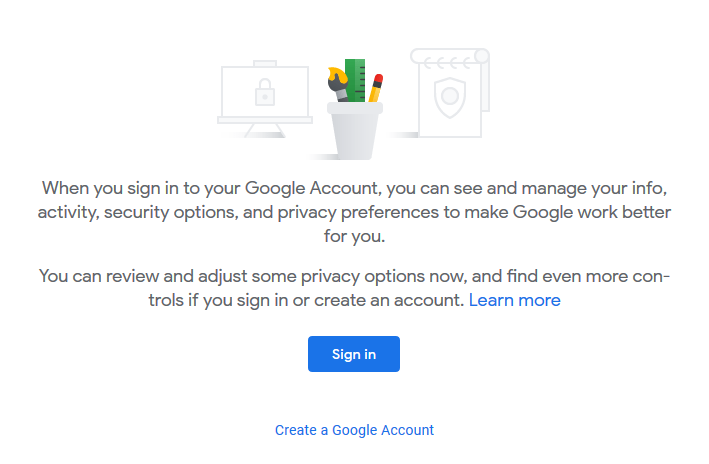709x464 pixels.
Task: Click the white pen cup holder
Action: (x=355, y=131)
